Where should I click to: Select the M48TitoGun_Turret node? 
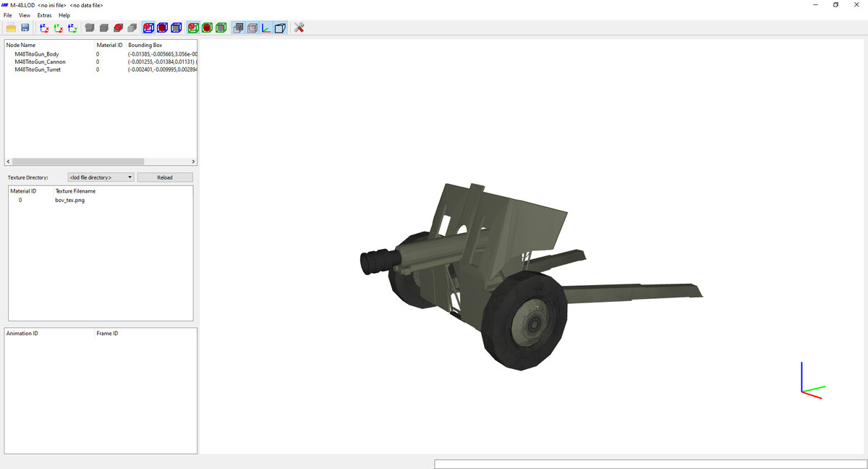point(38,70)
